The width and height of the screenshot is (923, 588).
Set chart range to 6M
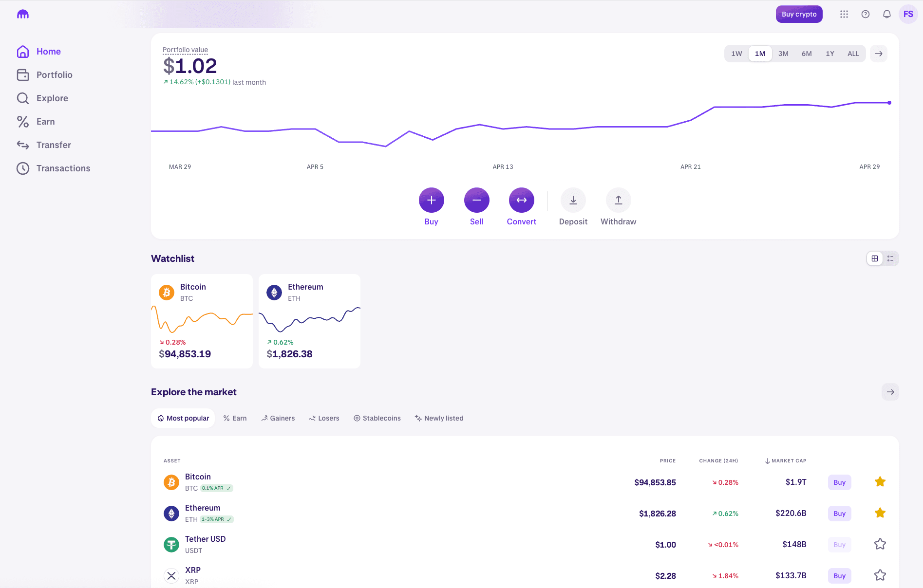tap(807, 54)
